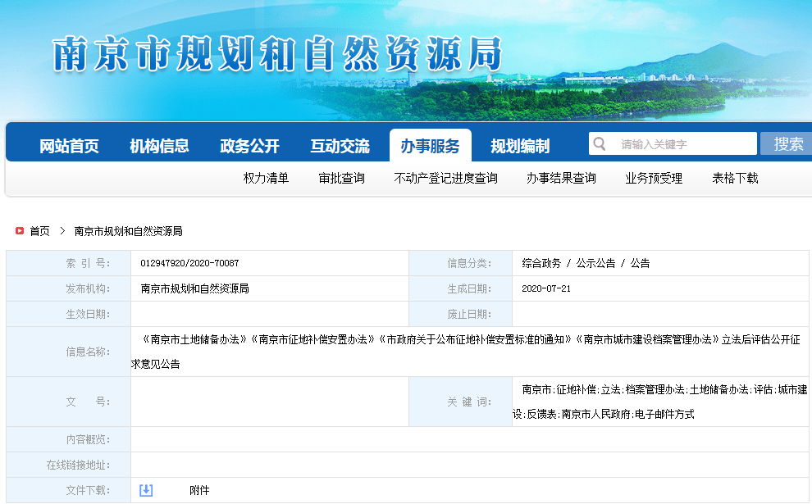The width and height of the screenshot is (812, 504).
Task: Open the 机构信息 menu tab
Action: tap(159, 146)
